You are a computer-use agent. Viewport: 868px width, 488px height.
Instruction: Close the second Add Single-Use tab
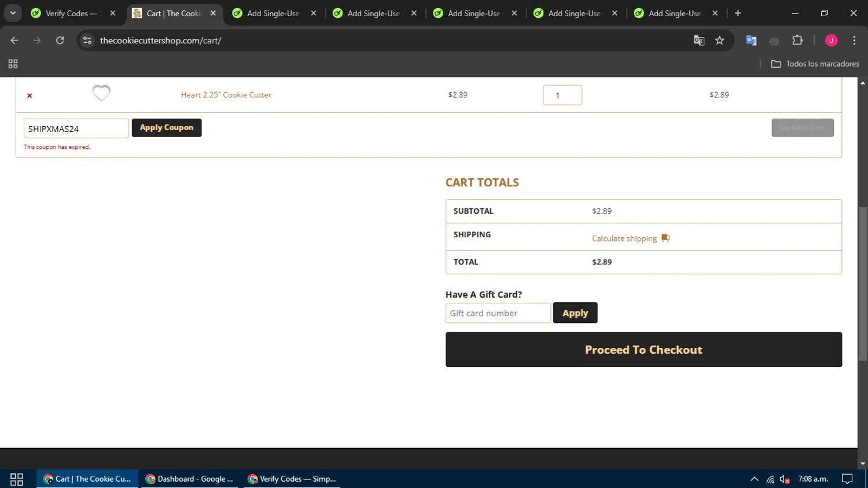pyautogui.click(x=414, y=13)
